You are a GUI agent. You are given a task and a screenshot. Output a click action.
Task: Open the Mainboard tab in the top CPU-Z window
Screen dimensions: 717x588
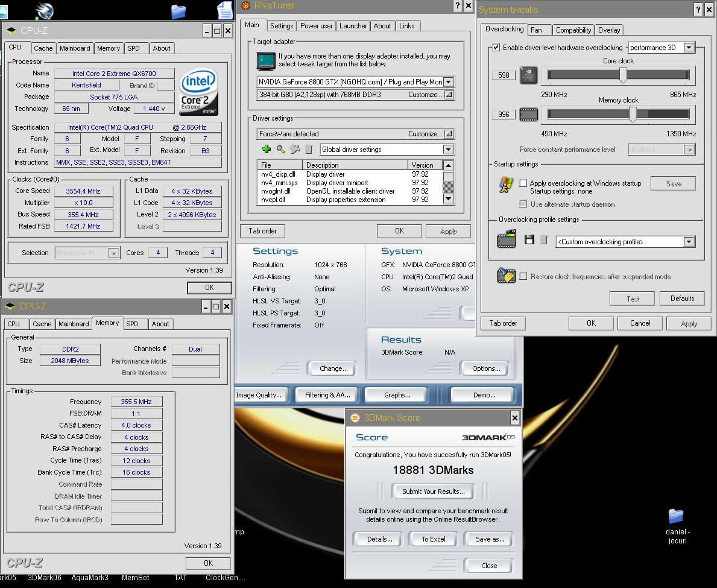pyautogui.click(x=75, y=48)
